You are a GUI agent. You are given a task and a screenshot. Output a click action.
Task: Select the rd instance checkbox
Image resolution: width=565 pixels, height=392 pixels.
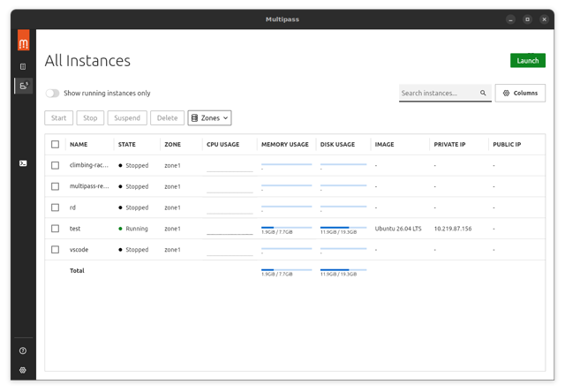55,207
